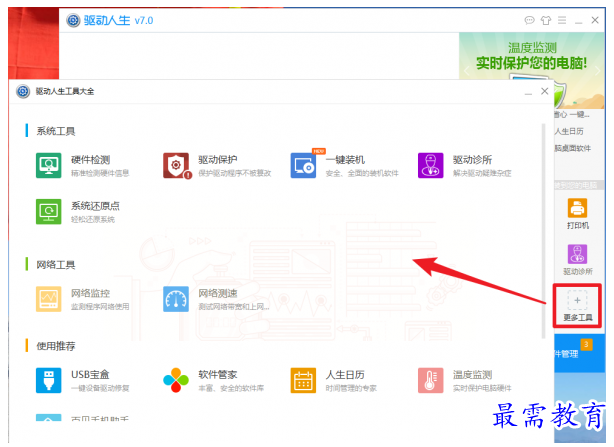The width and height of the screenshot is (614, 447).
Task: Click the 时间管理的专家 description text
Action: click(351, 388)
